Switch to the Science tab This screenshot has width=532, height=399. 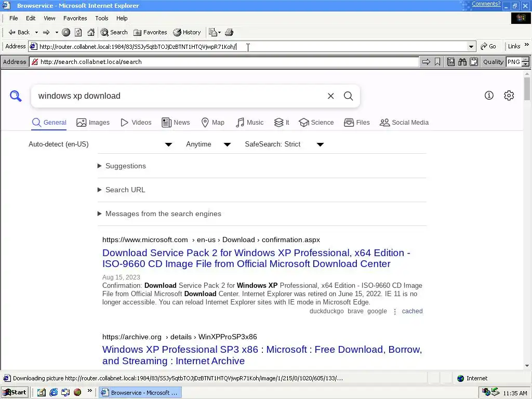(316, 123)
